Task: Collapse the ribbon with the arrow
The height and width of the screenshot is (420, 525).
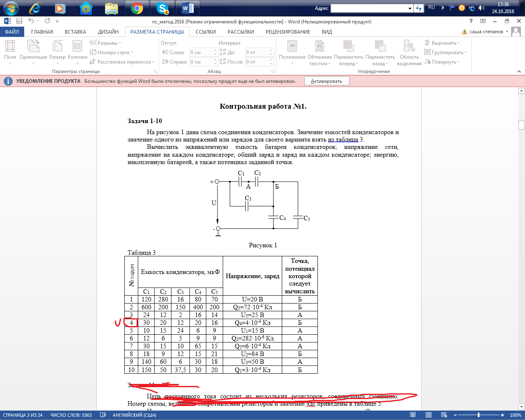Action: 519,71
